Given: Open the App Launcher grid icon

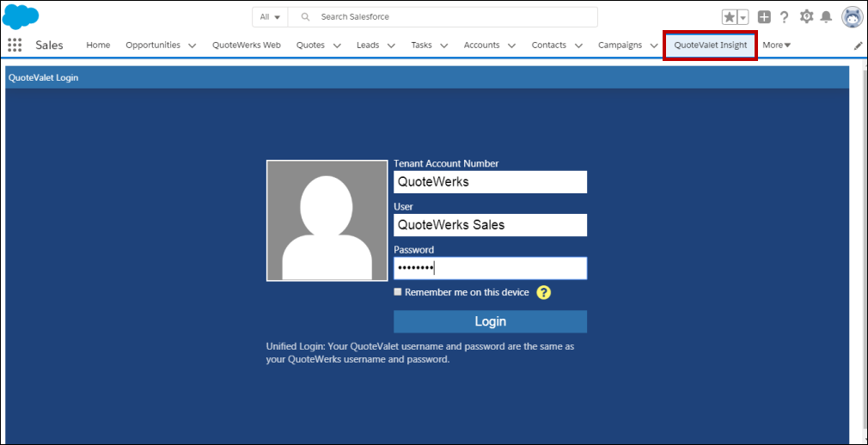Looking at the screenshot, I should point(15,46).
